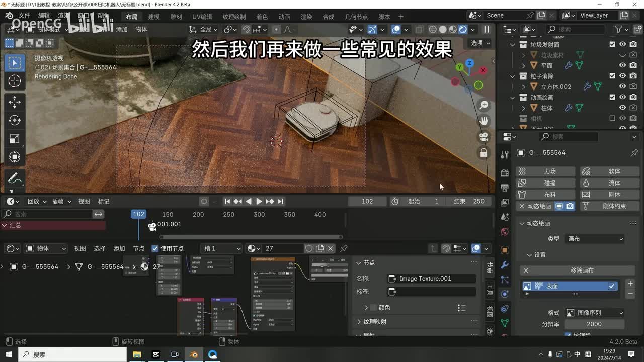The height and width of the screenshot is (362, 644).
Task: Expand the 纹理映射 panel
Action: click(359, 322)
